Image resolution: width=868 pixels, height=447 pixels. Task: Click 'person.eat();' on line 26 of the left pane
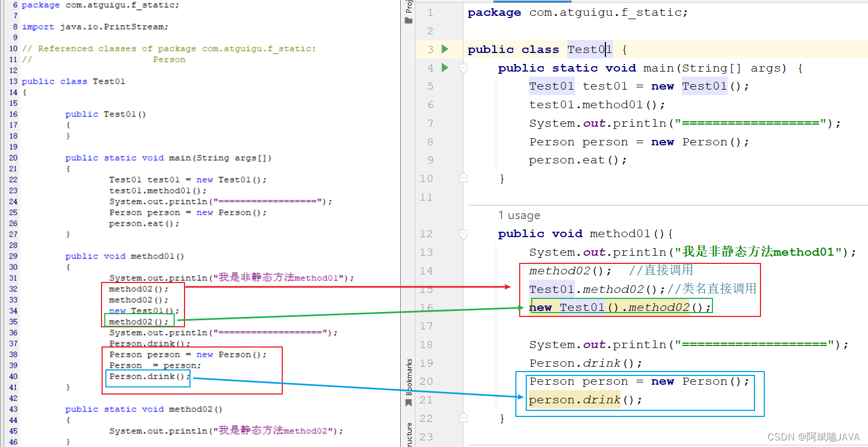(144, 224)
